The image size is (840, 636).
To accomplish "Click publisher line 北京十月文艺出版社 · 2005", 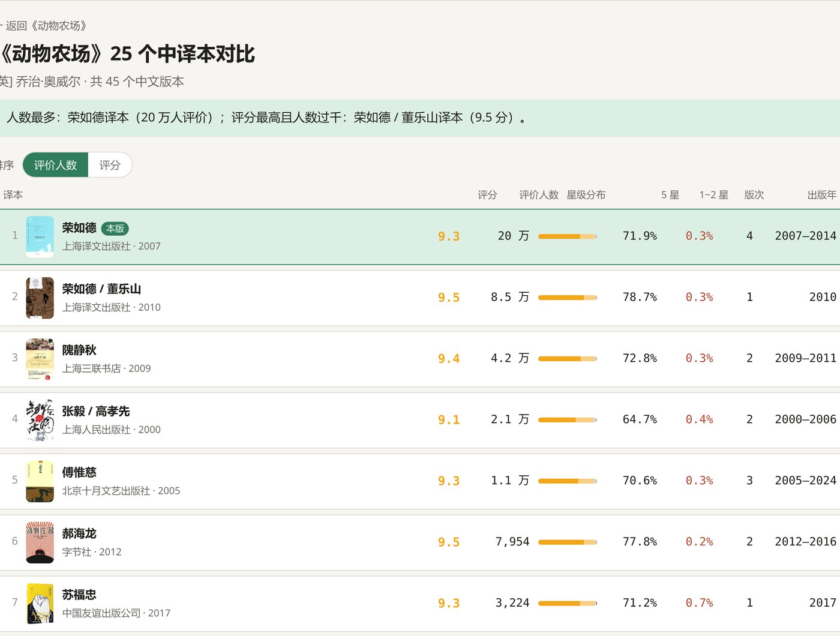I will click(x=121, y=491).
